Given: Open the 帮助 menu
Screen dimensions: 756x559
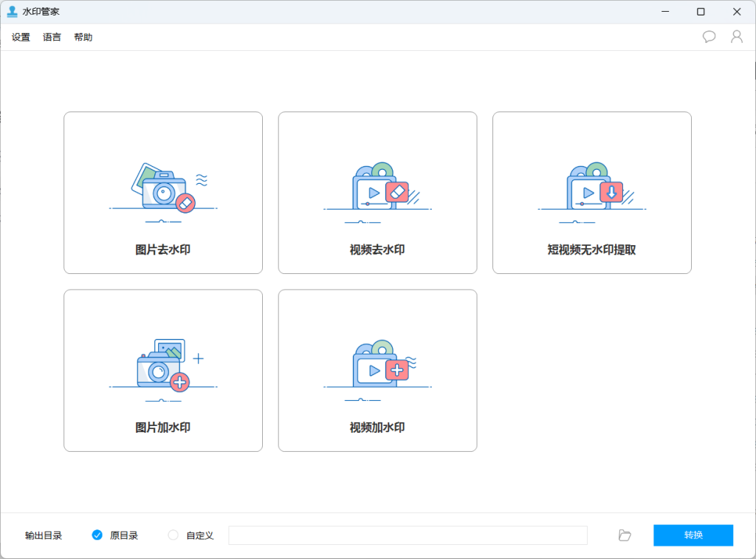Looking at the screenshot, I should pos(83,37).
